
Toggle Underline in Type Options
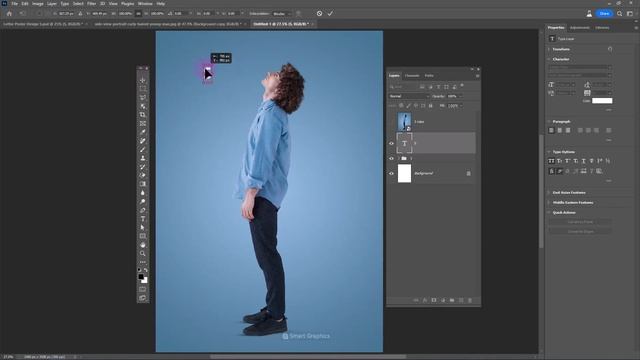coord(583,161)
